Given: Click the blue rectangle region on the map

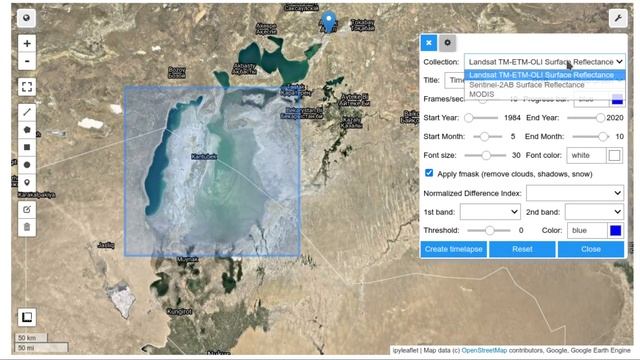Looking at the screenshot, I should [x=212, y=171].
